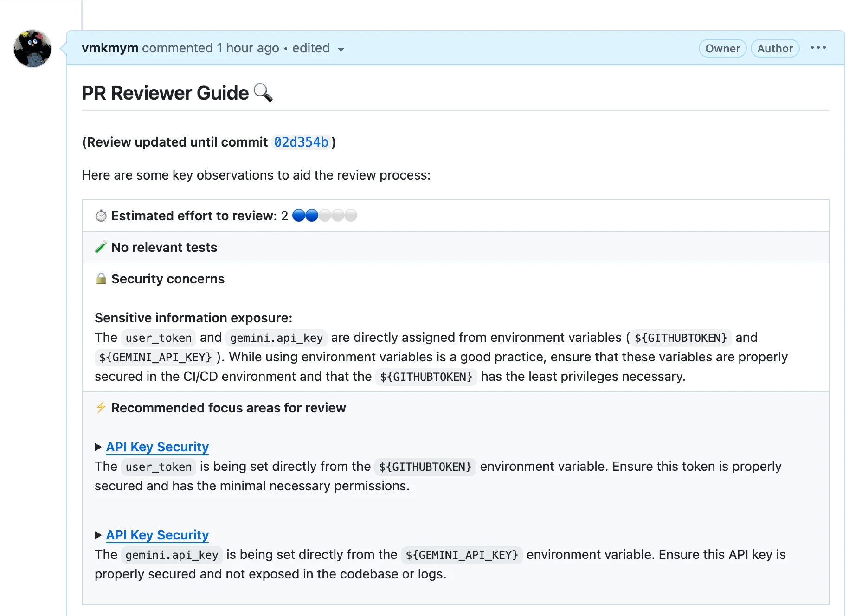Click the Author badge
The width and height of the screenshot is (862, 616).
click(774, 48)
